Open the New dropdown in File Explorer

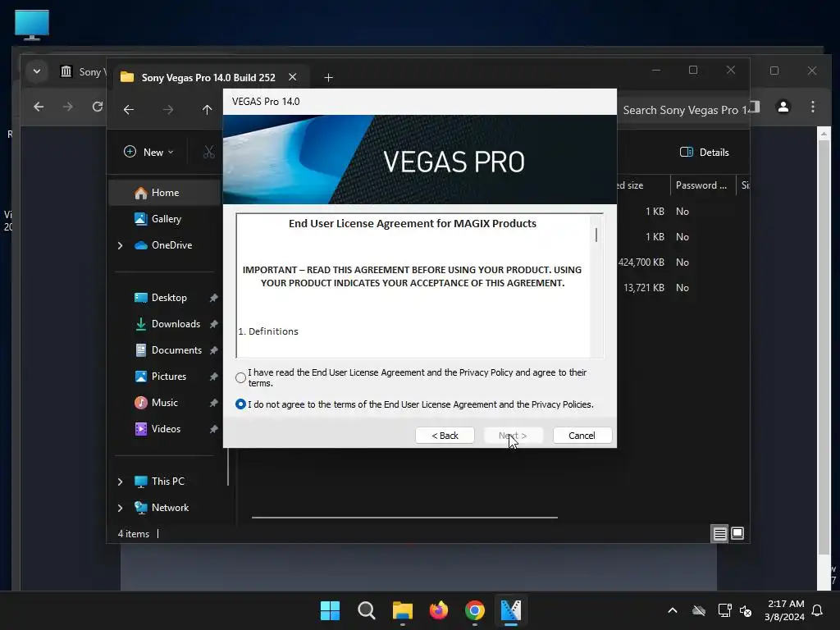point(148,152)
